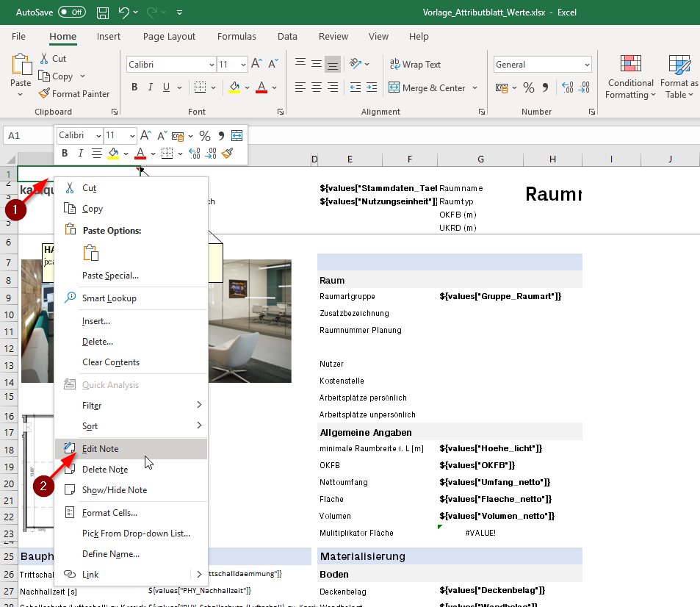Click Format Painter in mini toolbar

tap(227, 153)
